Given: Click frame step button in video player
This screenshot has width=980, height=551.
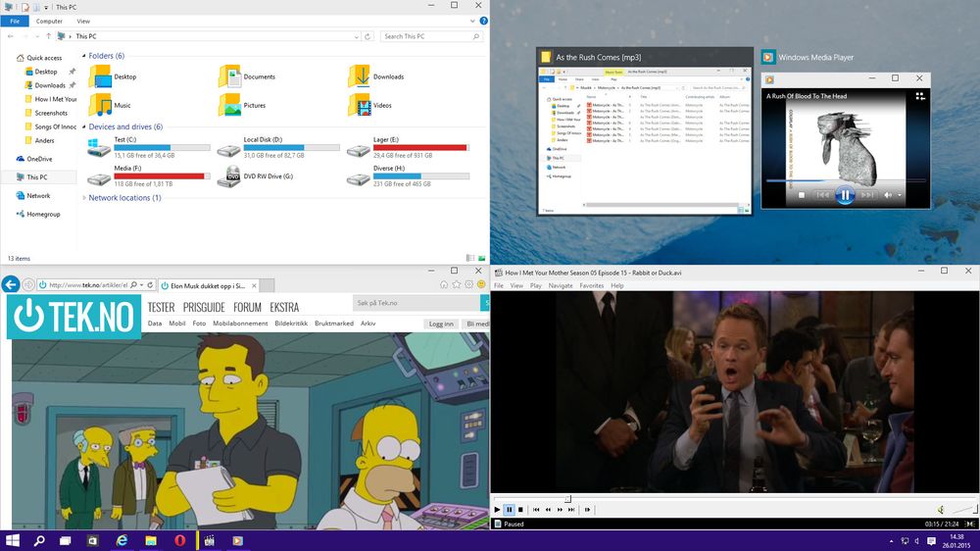Looking at the screenshot, I should (x=587, y=510).
